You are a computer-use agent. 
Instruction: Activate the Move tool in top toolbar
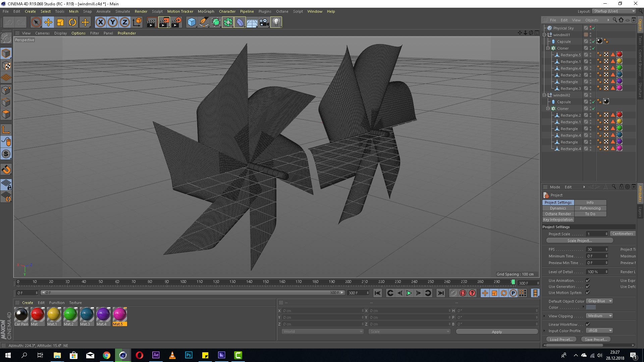click(48, 22)
